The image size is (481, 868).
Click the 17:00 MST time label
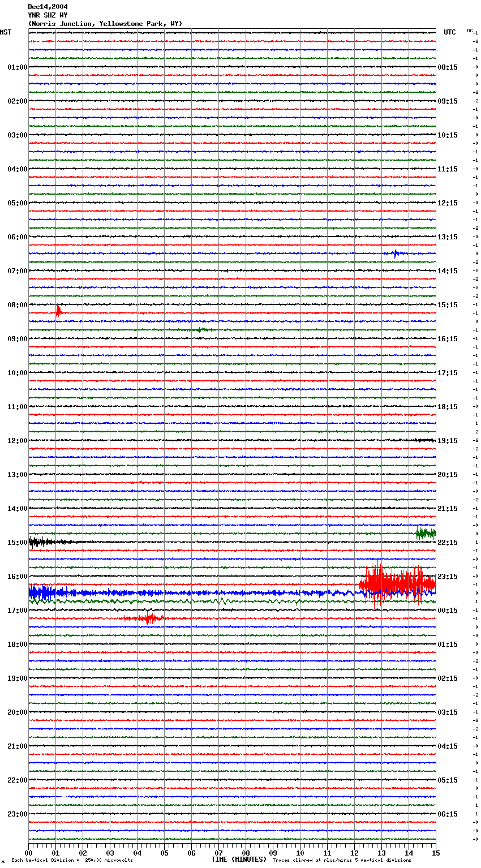tap(18, 611)
